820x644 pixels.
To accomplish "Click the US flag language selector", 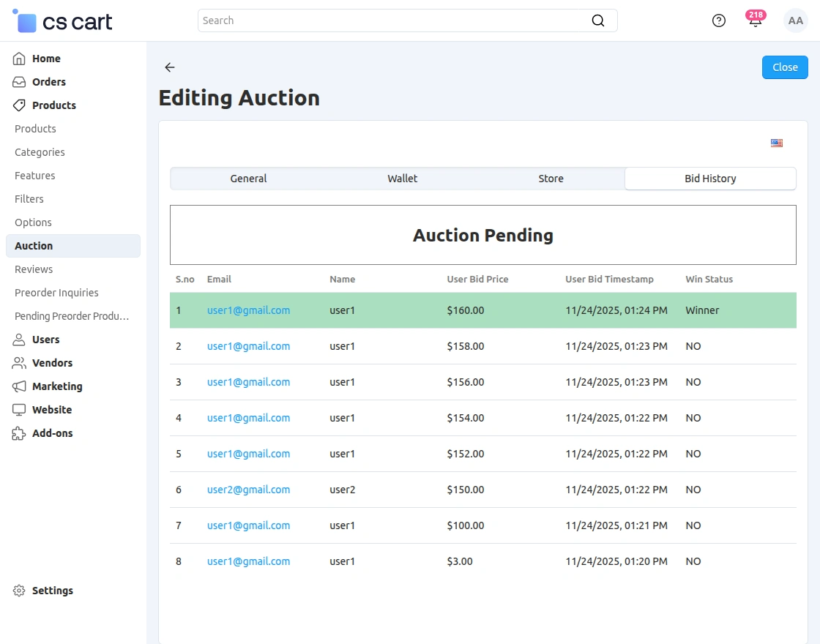I will [x=777, y=143].
